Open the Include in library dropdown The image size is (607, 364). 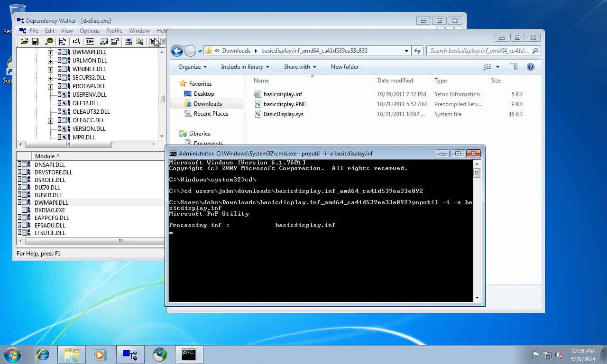[x=245, y=67]
